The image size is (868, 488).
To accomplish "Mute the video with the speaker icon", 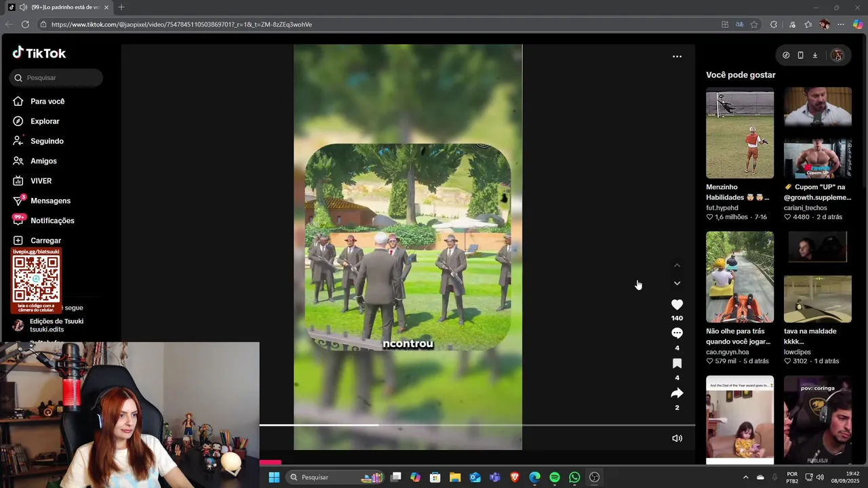I will (x=677, y=438).
